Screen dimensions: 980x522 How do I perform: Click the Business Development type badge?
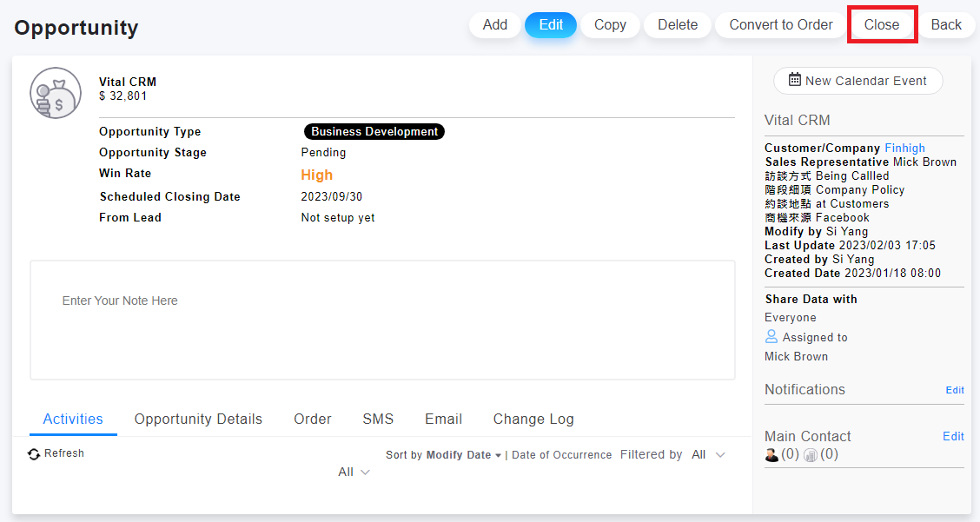pos(374,132)
